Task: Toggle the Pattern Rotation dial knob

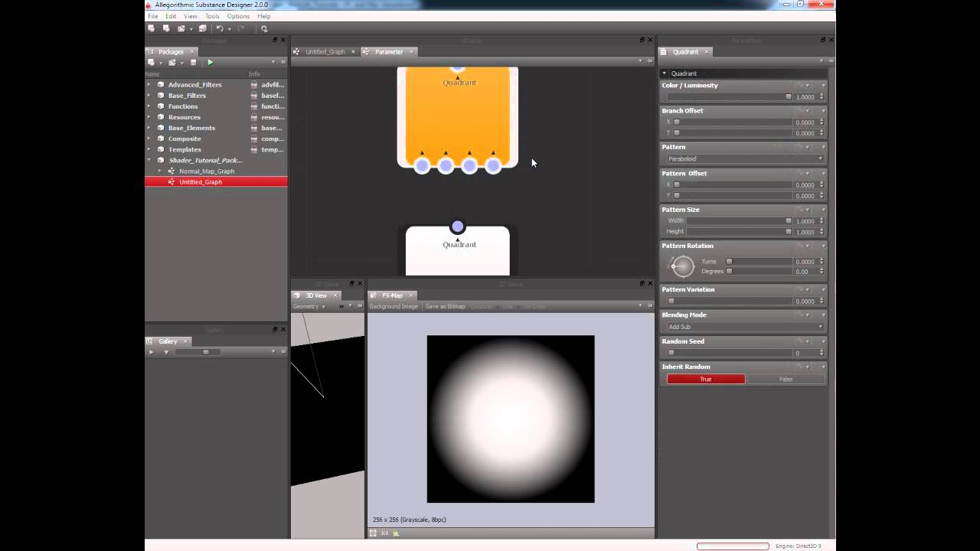Action: click(x=681, y=266)
